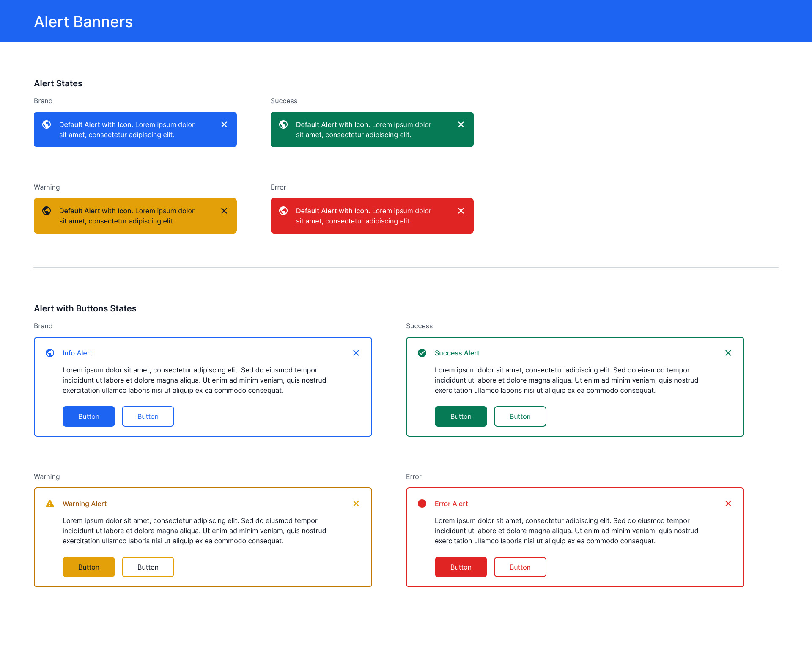
Task: Click the checkmark icon beside Success Alert
Action: (x=422, y=353)
